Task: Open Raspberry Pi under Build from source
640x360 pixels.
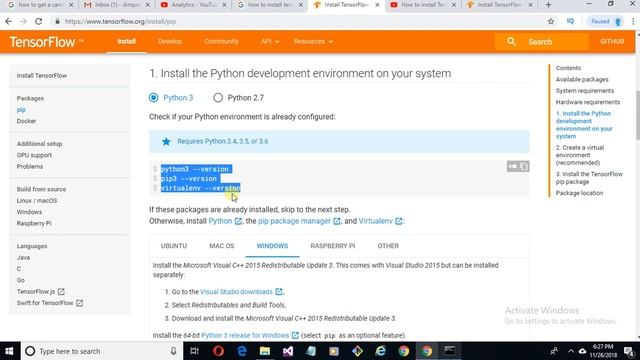Action: pyautogui.click(x=34, y=223)
